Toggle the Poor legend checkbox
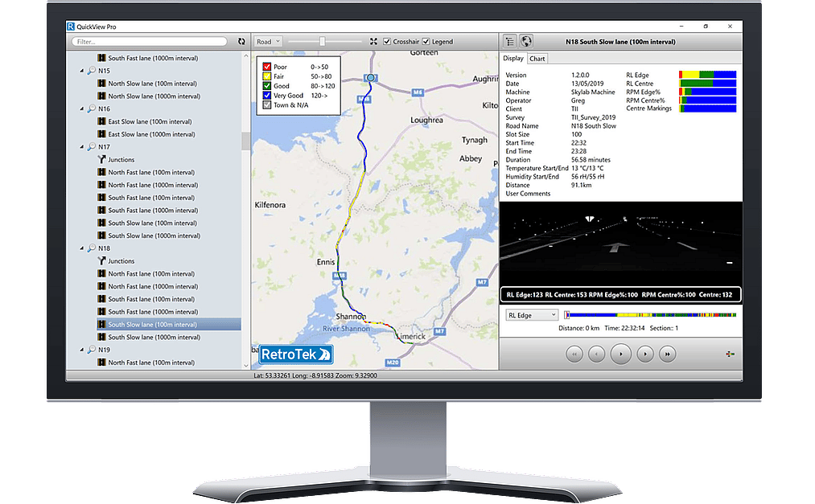The width and height of the screenshot is (815, 504). (x=266, y=66)
